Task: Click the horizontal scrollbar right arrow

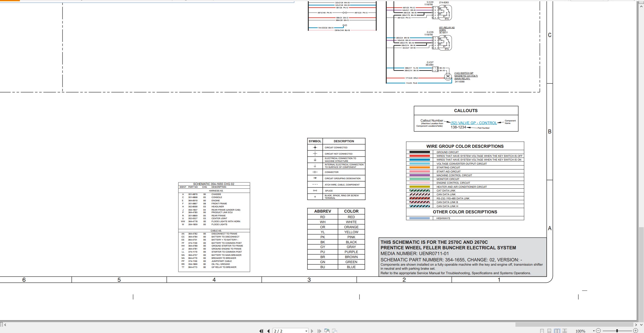Action: (x=636, y=325)
